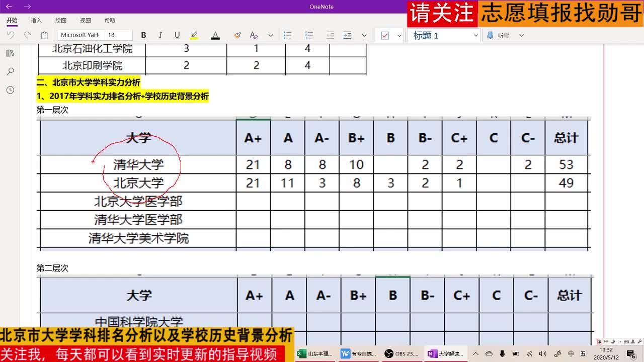Image resolution: width=644 pixels, height=362 pixels.
Task: Open recent notes clock icon
Action: pos(10,90)
